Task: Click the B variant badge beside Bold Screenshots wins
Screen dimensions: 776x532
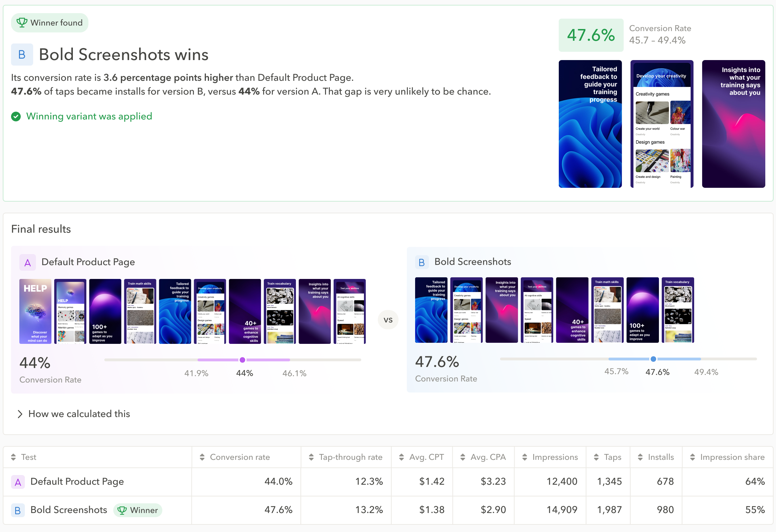Action: click(22, 55)
